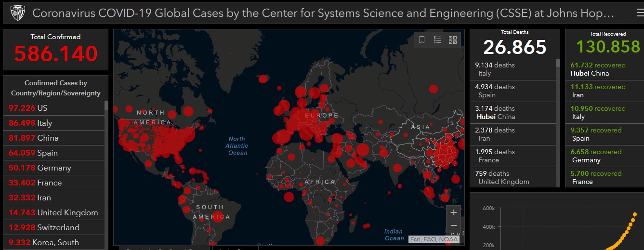Open the basemap gallery grid icon

[453, 40]
